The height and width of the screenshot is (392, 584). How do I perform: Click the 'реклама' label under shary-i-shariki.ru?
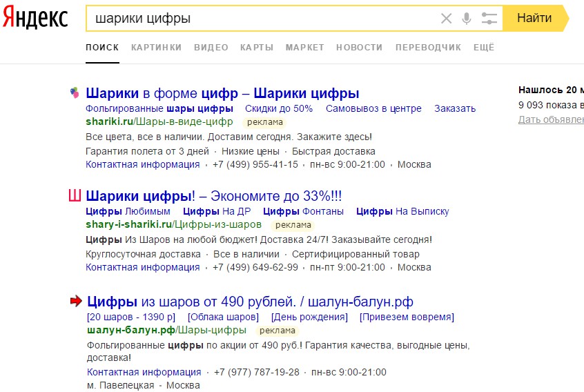point(293,225)
